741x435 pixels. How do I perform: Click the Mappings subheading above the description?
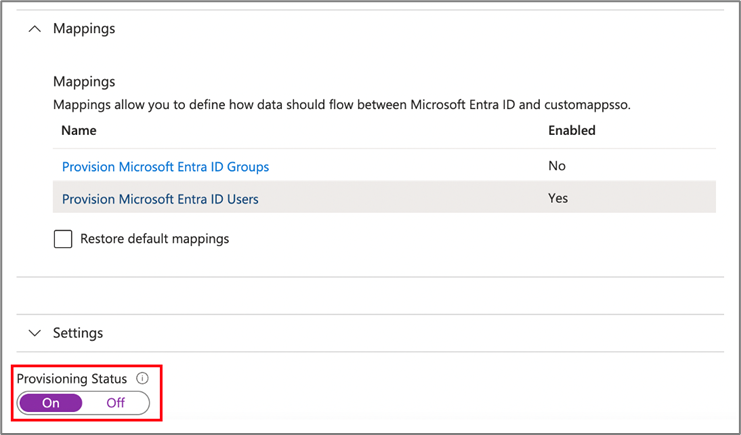(x=84, y=82)
